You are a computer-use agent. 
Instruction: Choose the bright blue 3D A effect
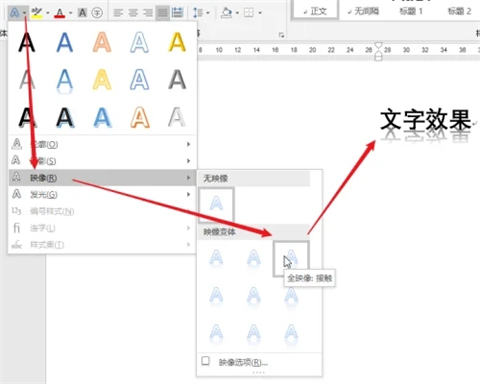(102, 118)
